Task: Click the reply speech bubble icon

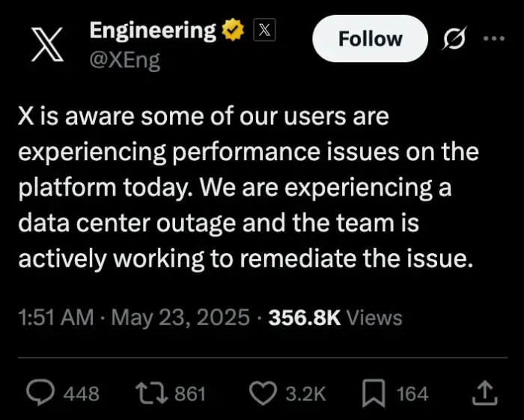Action: pyautogui.click(x=40, y=393)
